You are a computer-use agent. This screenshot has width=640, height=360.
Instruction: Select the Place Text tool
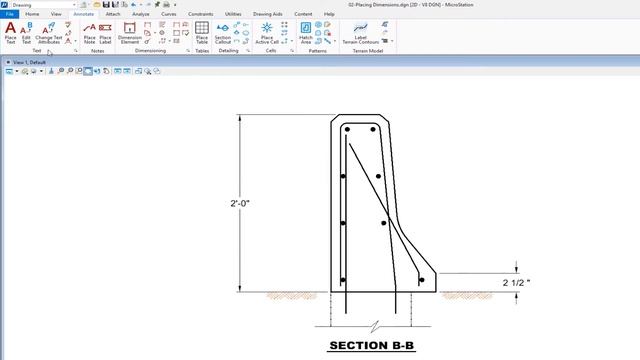tap(11, 33)
